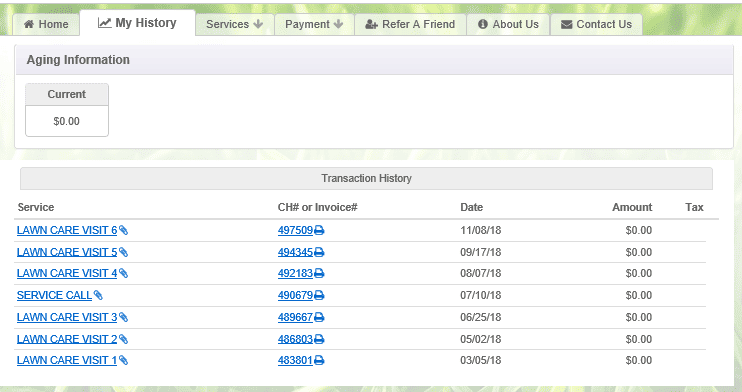Open the LAWN CARE VISIT 5 link
The width and height of the screenshot is (742, 392).
tap(67, 252)
